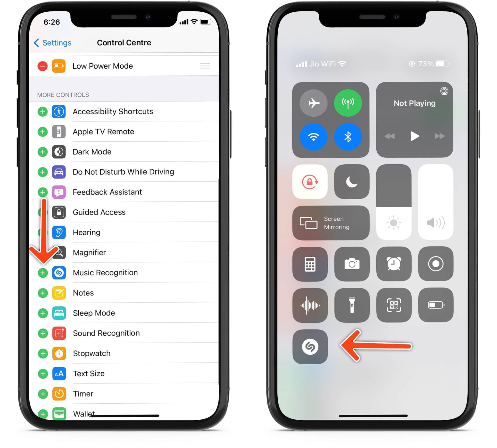497x448 pixels.
Task: Open Control Centre more controls section
Action: (65, 94)
